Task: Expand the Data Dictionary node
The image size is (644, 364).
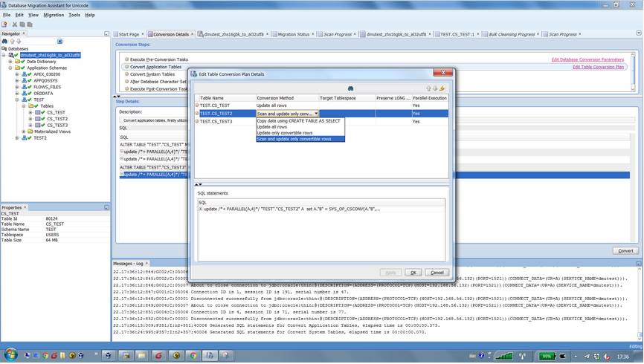Action: click(10, 62)
